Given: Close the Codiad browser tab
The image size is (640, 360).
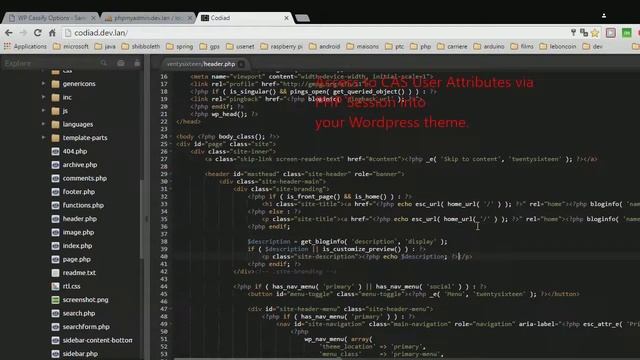Looking at the screenshot, I should pyautogui.click(x=287, y=18).
